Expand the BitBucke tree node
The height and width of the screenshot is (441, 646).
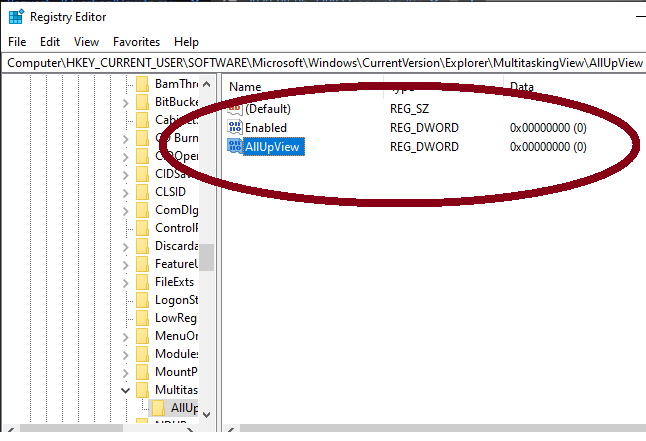coord(126,103)
